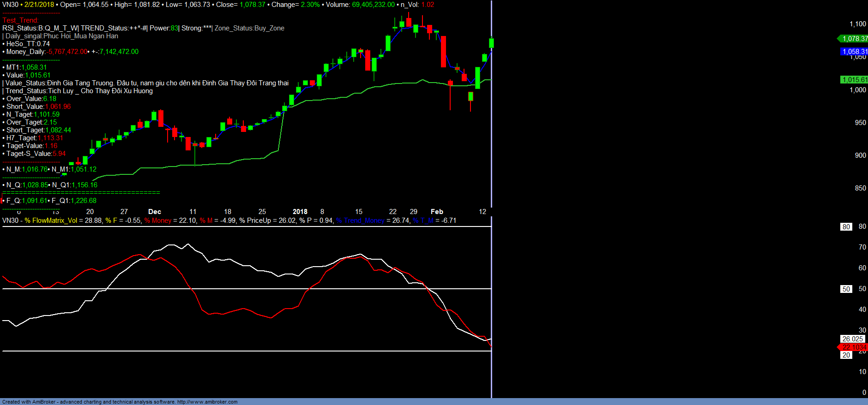Select the Dec label on date axis
Screen dimensions: 868x405
[x=155, y=212]
